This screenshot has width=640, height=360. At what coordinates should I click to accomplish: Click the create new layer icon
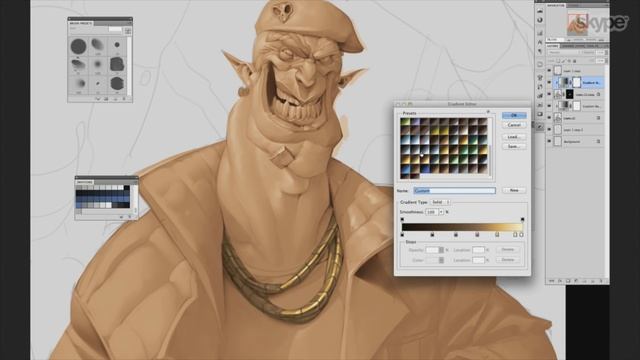click(x=593, y=281)
